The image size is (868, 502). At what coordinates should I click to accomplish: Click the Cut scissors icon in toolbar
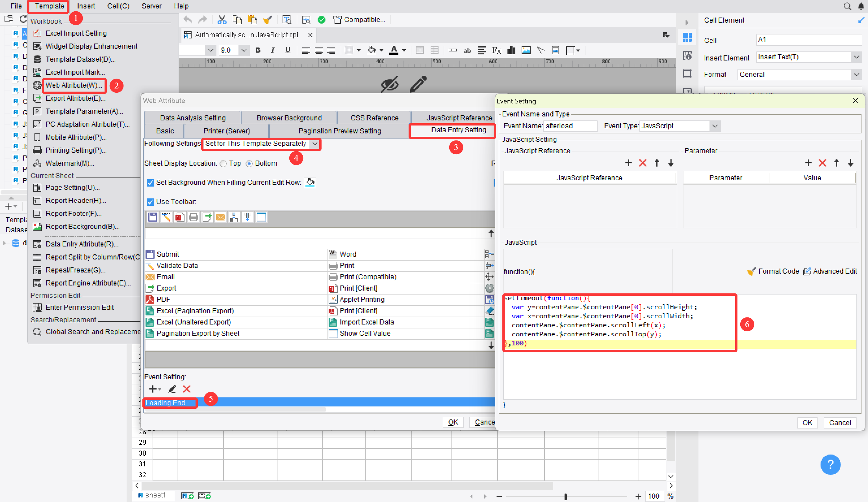(x=222, y=20)
